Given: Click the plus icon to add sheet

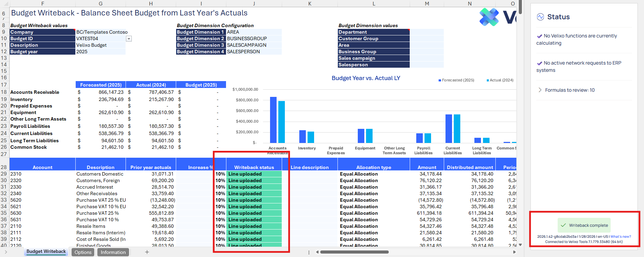Looking at the screenshot, I should (x=147, y=252).
